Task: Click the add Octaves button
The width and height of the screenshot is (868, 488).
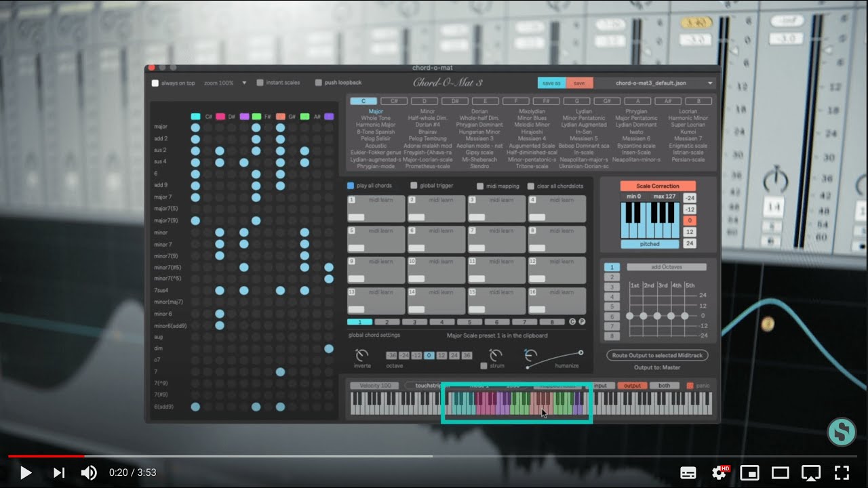Action: [666, 267]
